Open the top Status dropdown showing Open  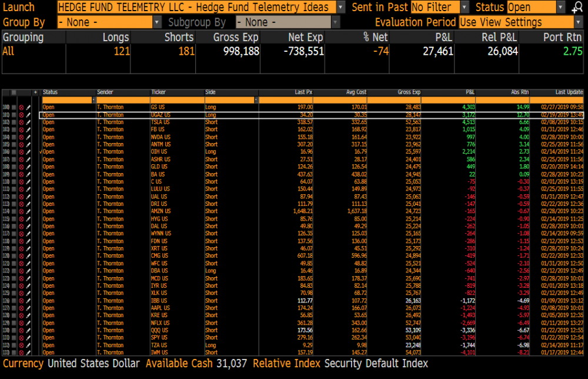[560, 7]
